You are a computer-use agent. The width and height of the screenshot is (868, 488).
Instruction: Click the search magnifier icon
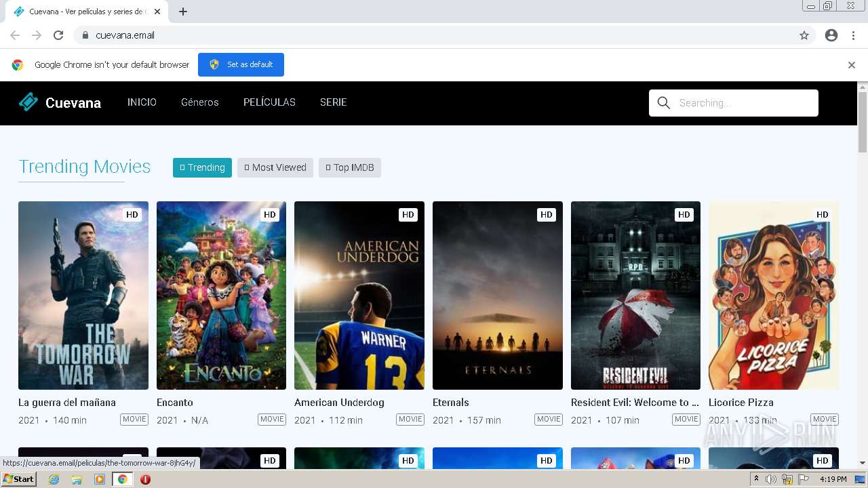[664, 103]
